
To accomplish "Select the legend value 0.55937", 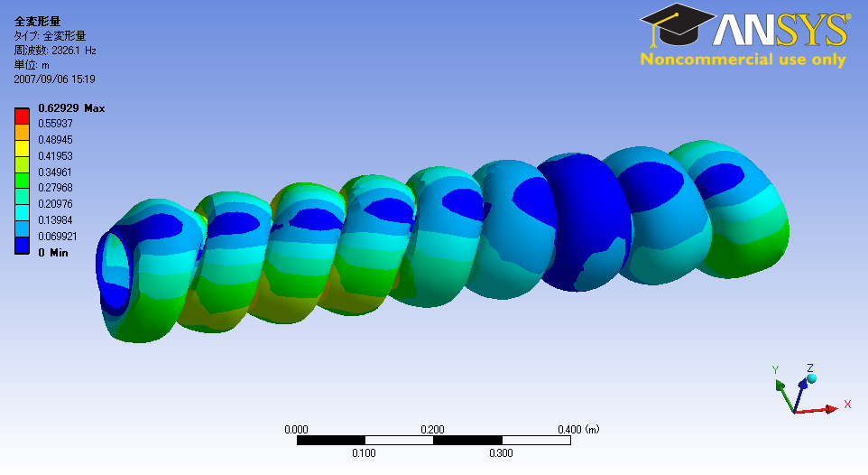I will (x=55, y=124).
